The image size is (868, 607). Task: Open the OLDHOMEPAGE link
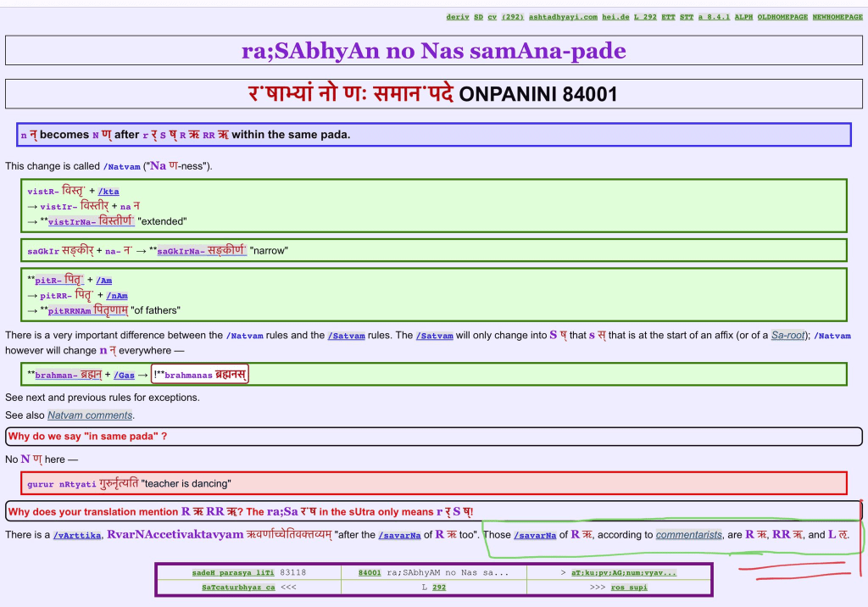coord(783,17)
